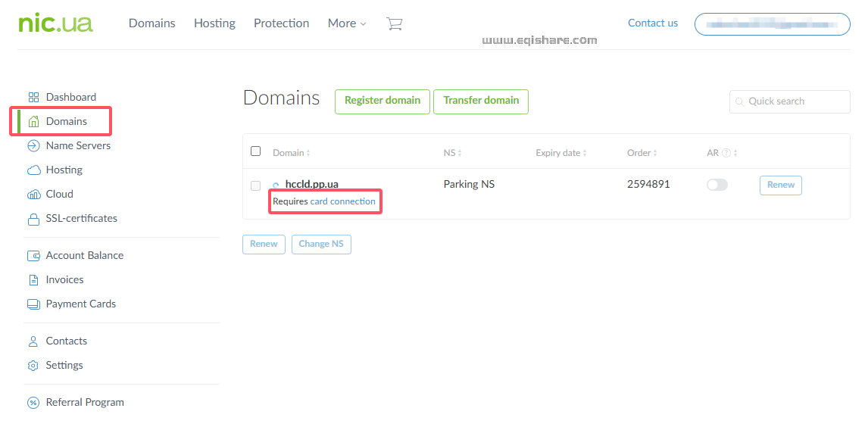Sort domains by Expiry date column

pyautogui.click(x=560, y=153)
